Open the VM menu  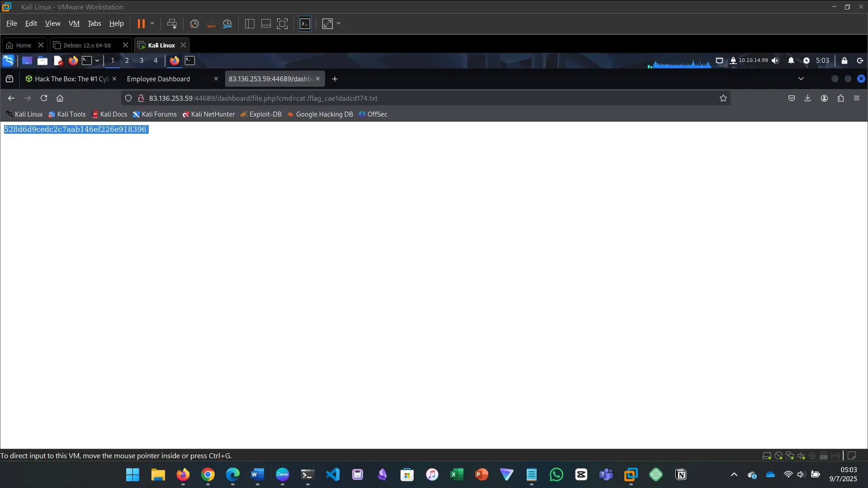tap(74, 23)
